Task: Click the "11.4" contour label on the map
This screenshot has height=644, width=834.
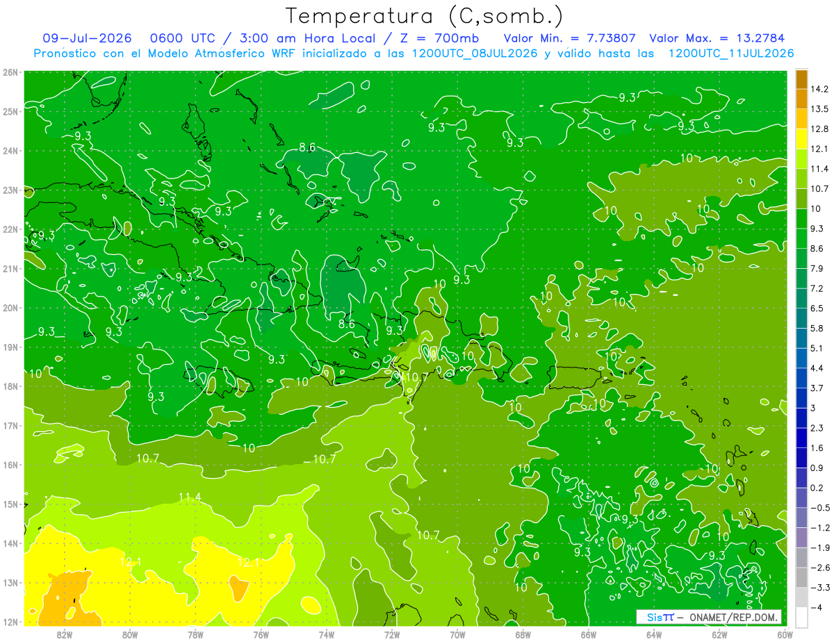Action: pos(190,497)
